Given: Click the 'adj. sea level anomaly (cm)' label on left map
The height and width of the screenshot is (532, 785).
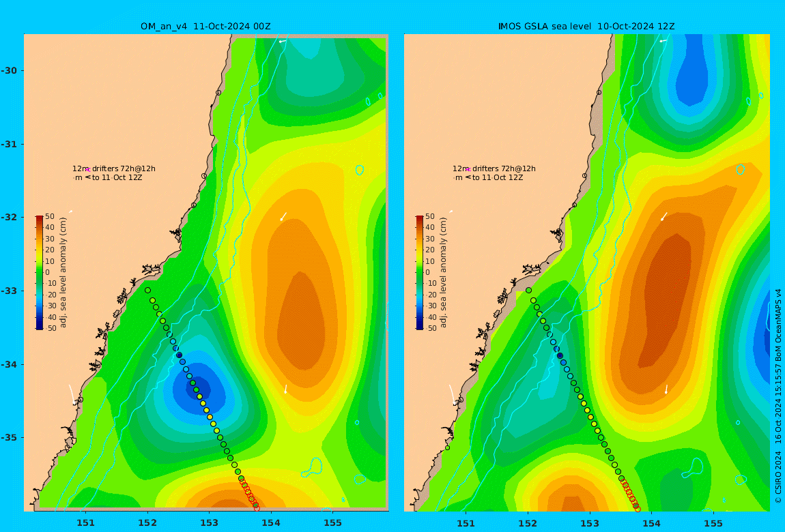Looking at the screenshot, I should click(x=63, y=273).
